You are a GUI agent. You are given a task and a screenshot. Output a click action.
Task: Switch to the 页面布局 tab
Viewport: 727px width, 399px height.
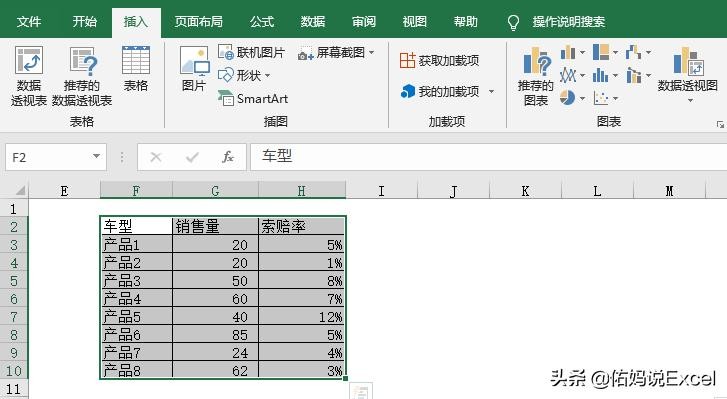(198, 22)
